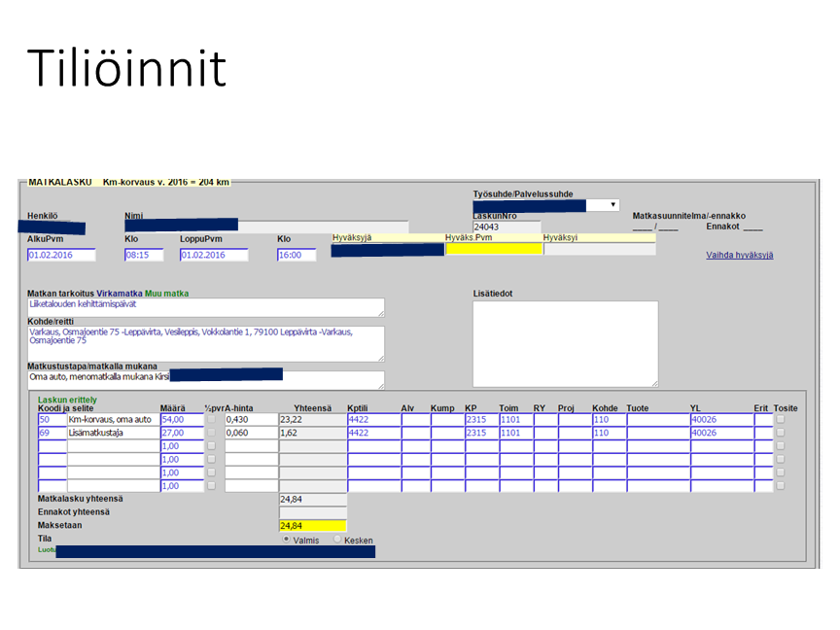840x630 pixels.
Task: Click the Km-korvaus, oma auto description
Action: (113, 419)
